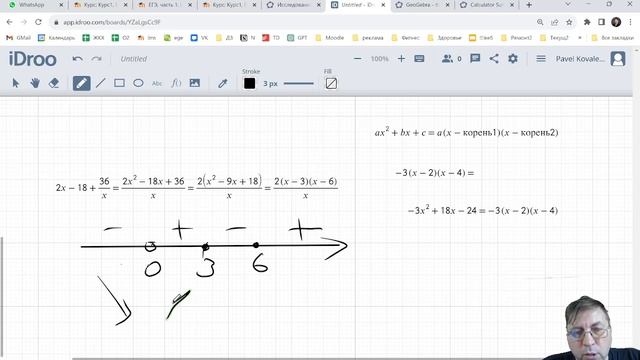This screenshot has width=640, height=360.
Task: Select the eyedropper color picker
Action: tap(222, 83)
